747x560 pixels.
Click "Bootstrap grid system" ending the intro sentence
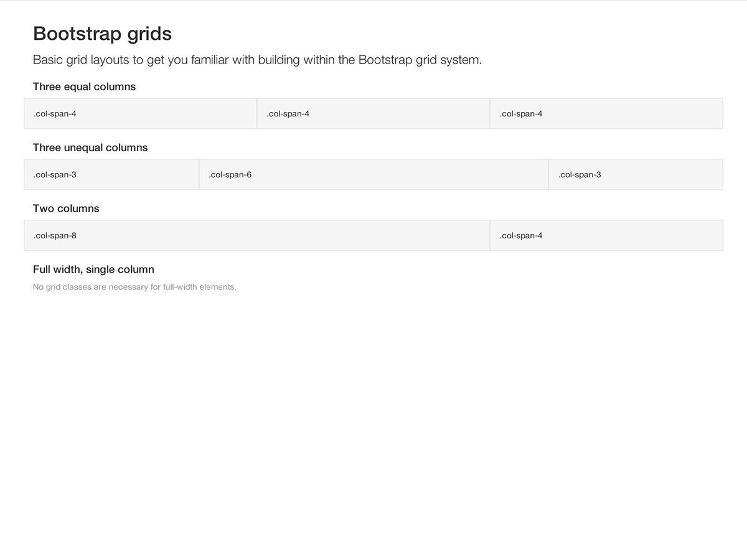tap(419, 60)
